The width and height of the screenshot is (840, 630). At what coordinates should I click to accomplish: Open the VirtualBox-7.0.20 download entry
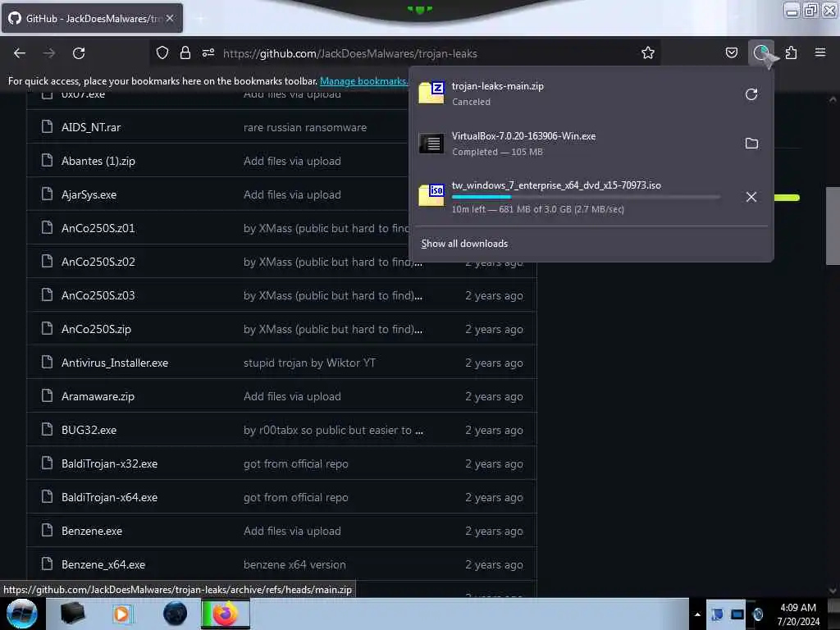click(573, 144)
